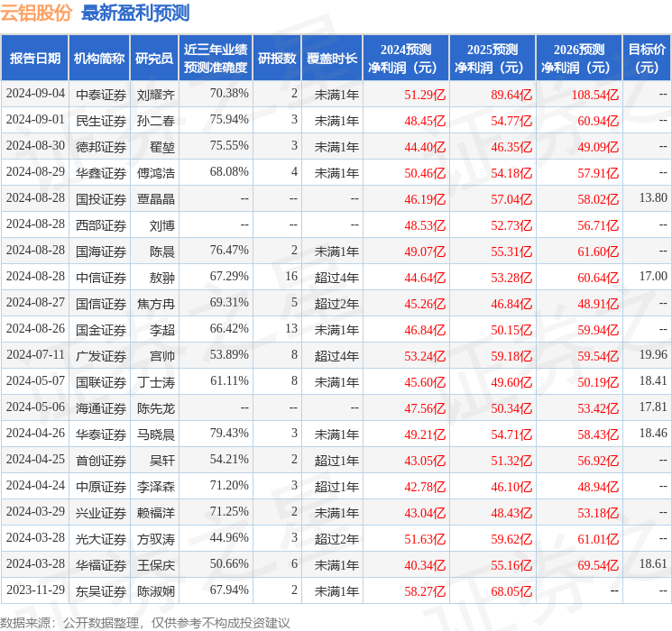Viewport: 672px width, 631px height.
Task: Select institution 首创证券
Action: click(101, 461)
